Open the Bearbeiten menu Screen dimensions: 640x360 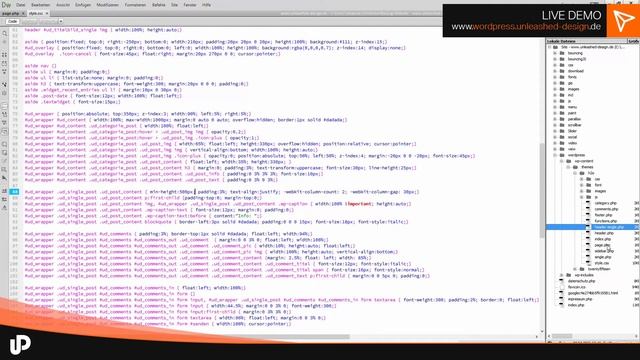pyautogui.click(x=41, y=5)
